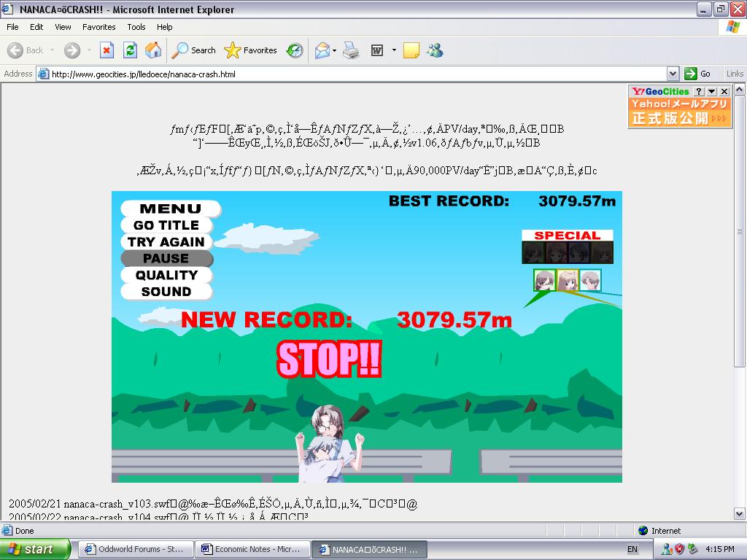Open the Tools menu

click(136, 27)
